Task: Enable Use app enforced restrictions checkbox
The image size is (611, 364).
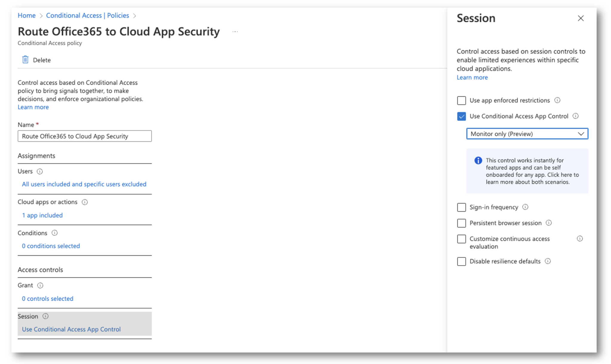Action: [462, 101]
